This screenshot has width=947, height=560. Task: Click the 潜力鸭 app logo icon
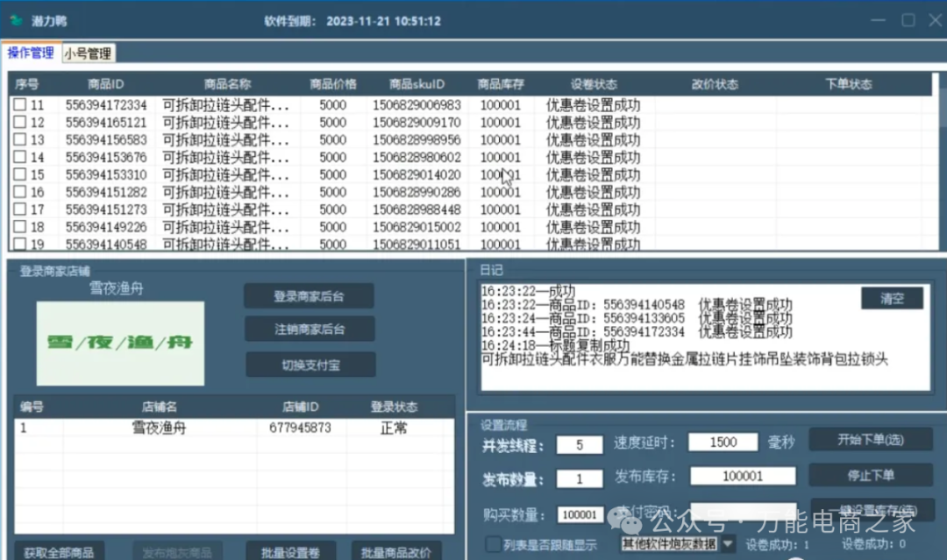[16, 20]
